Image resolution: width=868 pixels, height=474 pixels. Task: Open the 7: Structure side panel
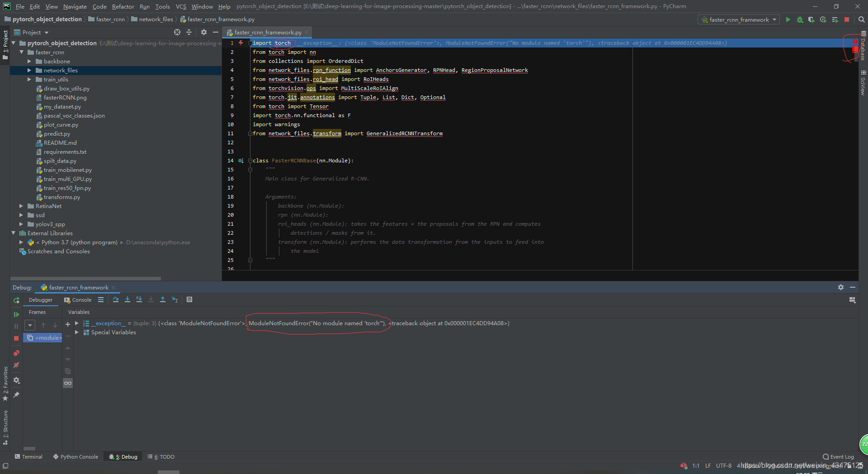pyautogui.click(x=5, y=427)
